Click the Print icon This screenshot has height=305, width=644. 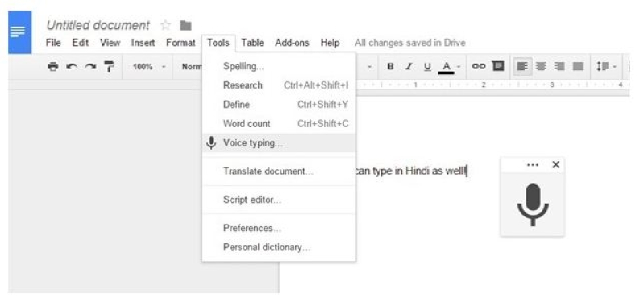click(53, 67)
